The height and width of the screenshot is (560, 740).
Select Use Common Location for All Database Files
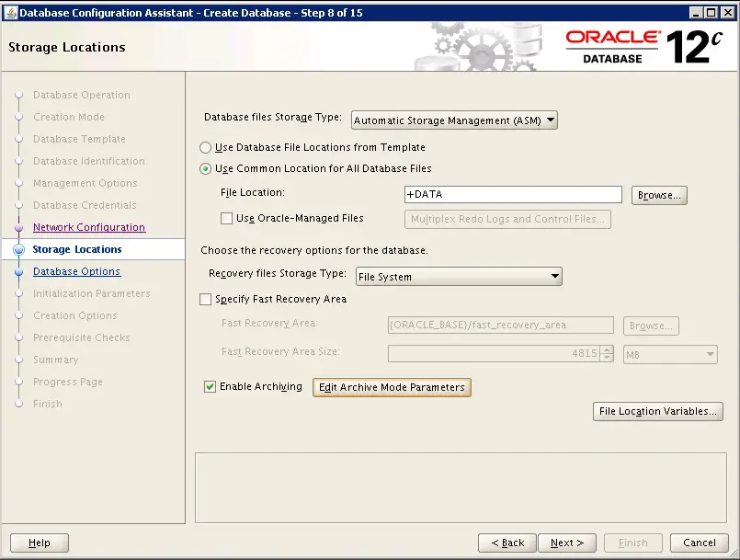tap(205, 169)
